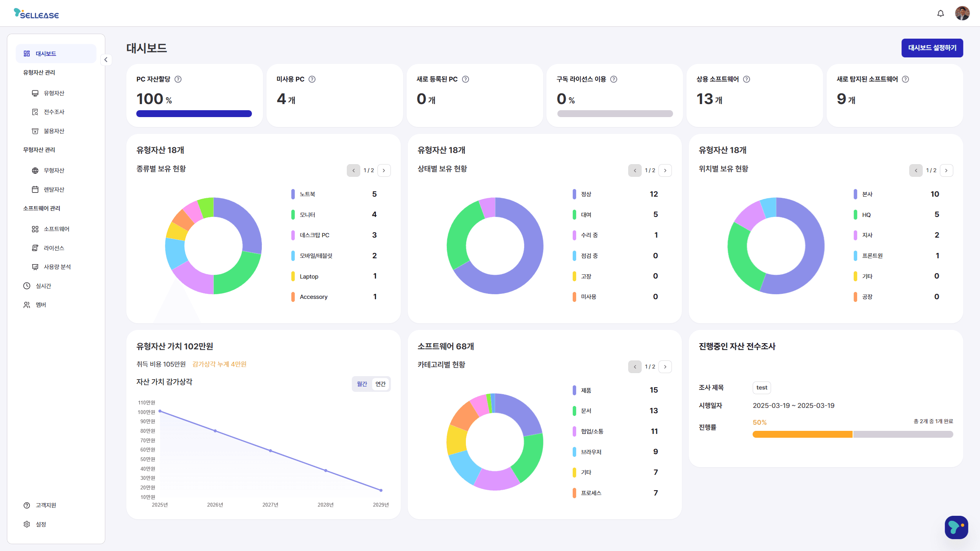Click the 대시보드 설정하기 button

coord(932,48)
